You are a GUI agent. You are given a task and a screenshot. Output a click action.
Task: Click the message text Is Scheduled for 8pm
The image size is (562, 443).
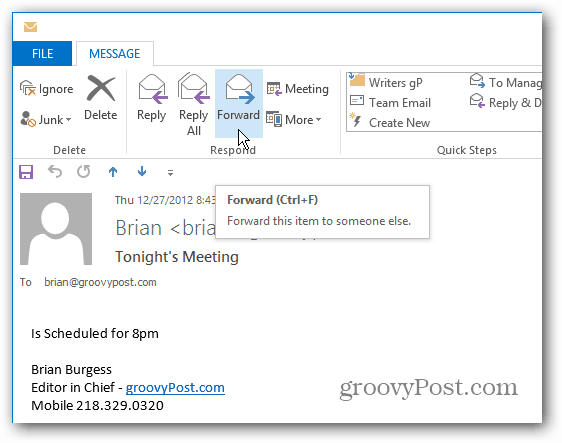pyautogui.click(x=95, y=334)
